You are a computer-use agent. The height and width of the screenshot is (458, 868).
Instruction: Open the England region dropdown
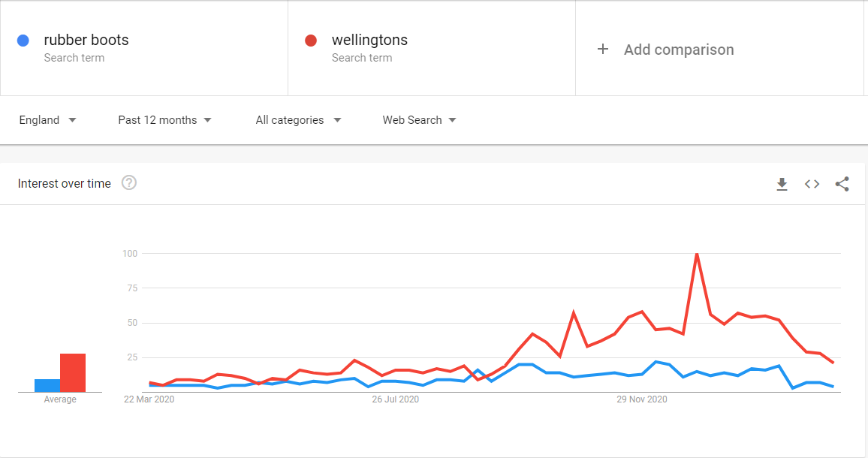point(47,120)
